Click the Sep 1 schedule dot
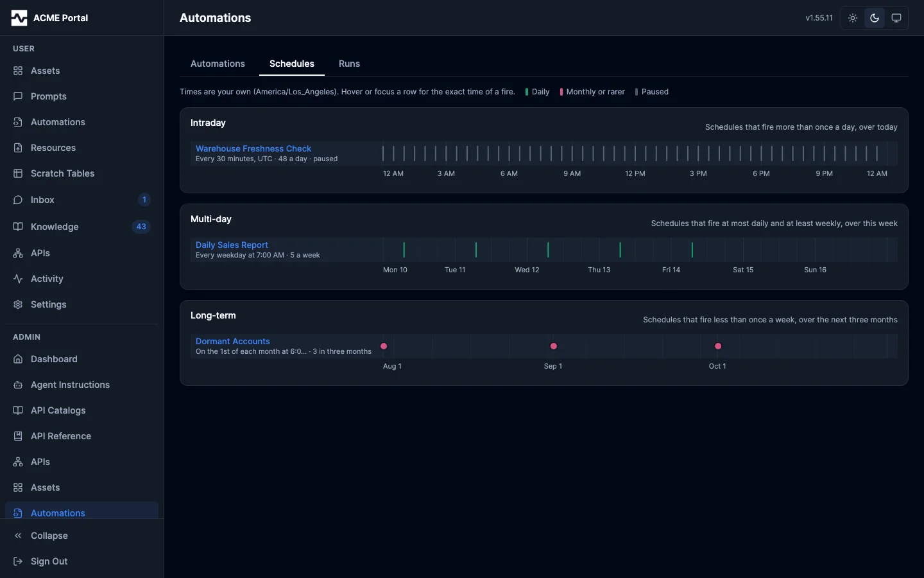 [554, 346]
